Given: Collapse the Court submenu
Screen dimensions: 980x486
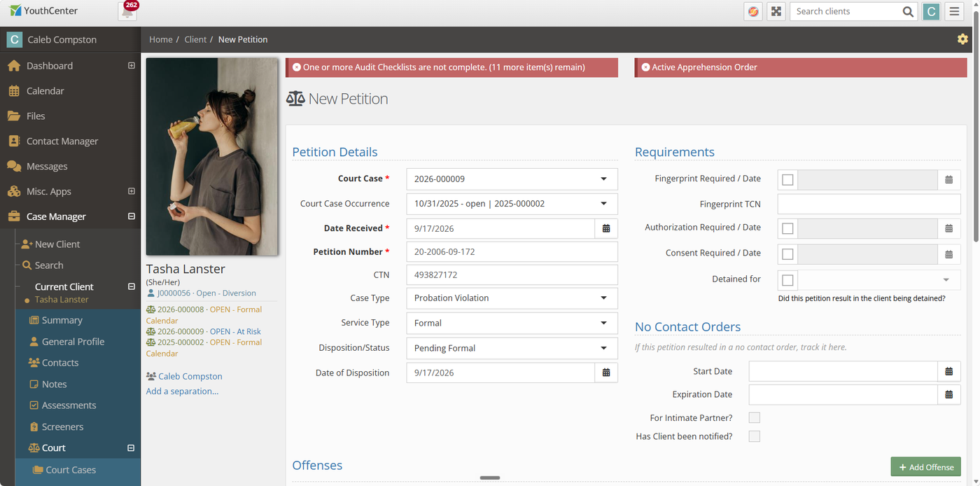Looking at the screenshot, I should point(130,448).
